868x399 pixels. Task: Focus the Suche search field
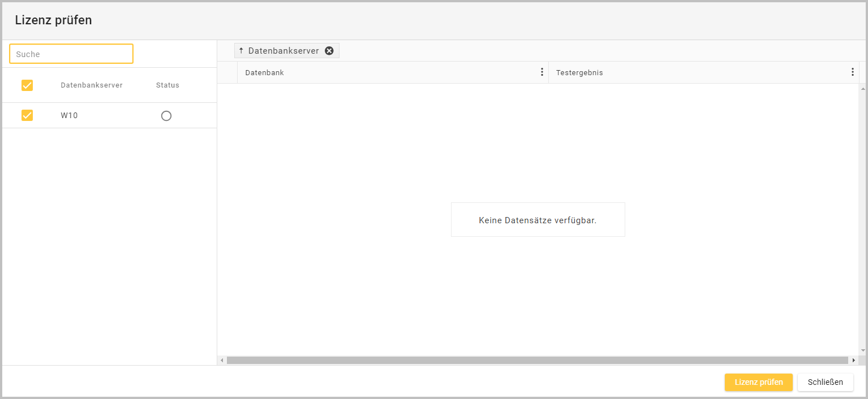click(71, 54)
